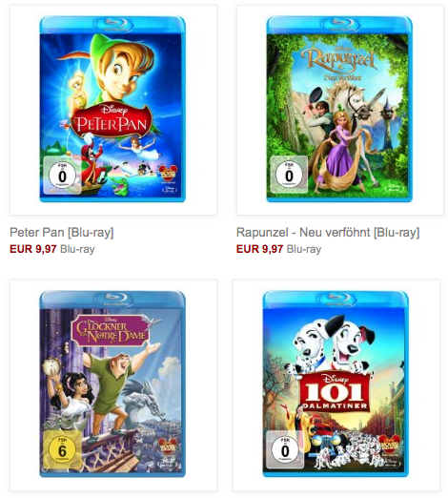The height and width of the screenshot is (498, 448).
Task: Click the FSK 0 badge on 101 Dalmatiner
Action: pyautogui.click(x=285, y=449)
